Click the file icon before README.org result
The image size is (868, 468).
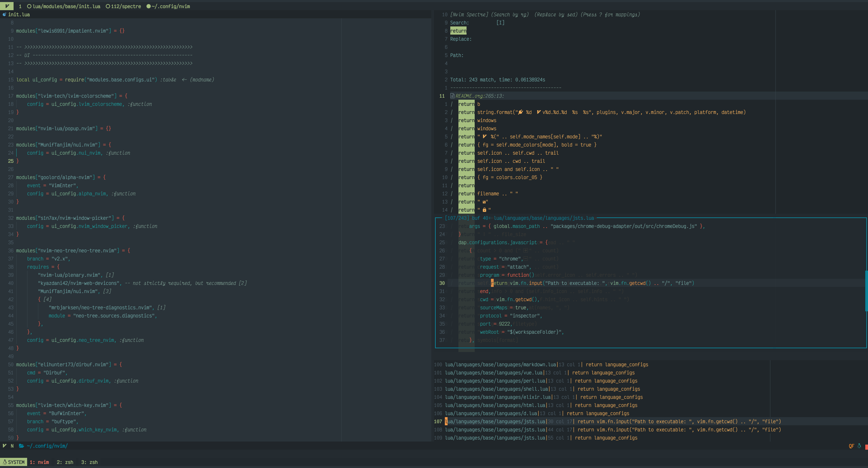pyautogui.click(x=452, y=96)
